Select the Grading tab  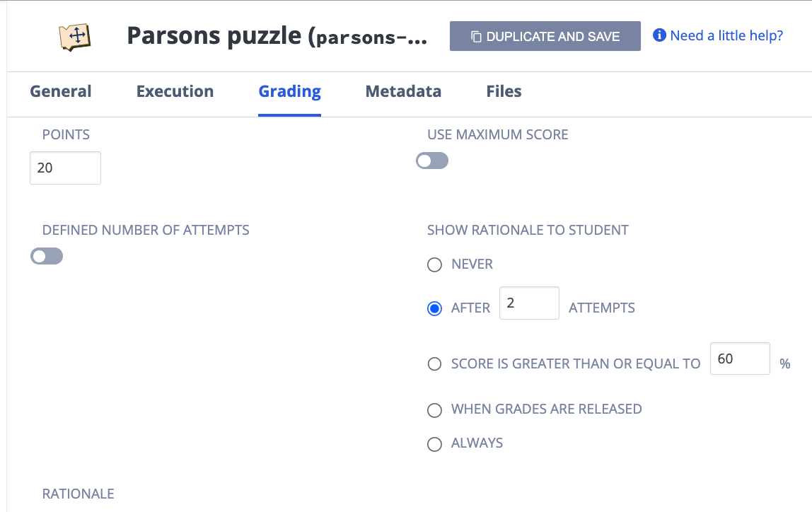[289, 91]
